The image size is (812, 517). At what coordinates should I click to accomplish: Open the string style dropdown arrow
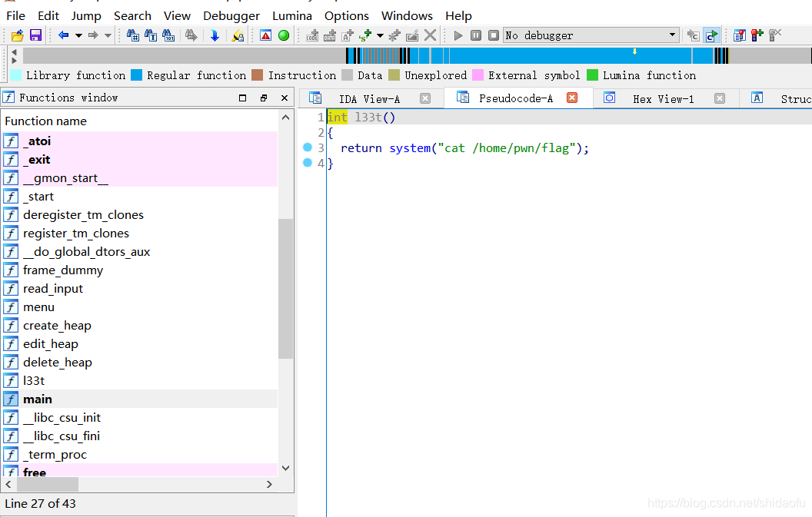click(x=380, y=35)
